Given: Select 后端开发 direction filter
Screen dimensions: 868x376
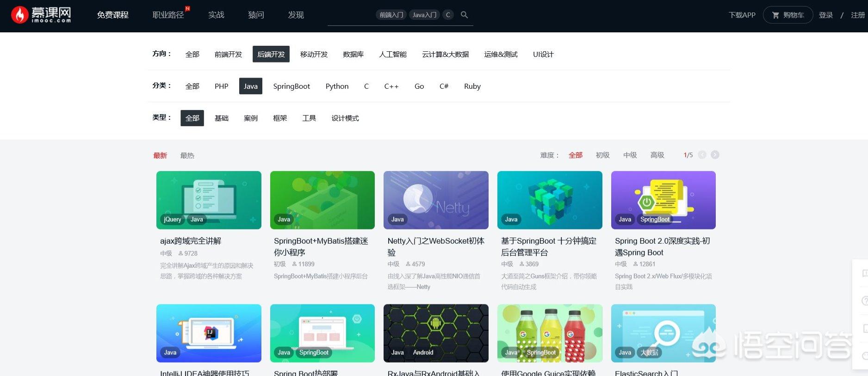Looking at the screenshot, I should [x=271, y=54].
